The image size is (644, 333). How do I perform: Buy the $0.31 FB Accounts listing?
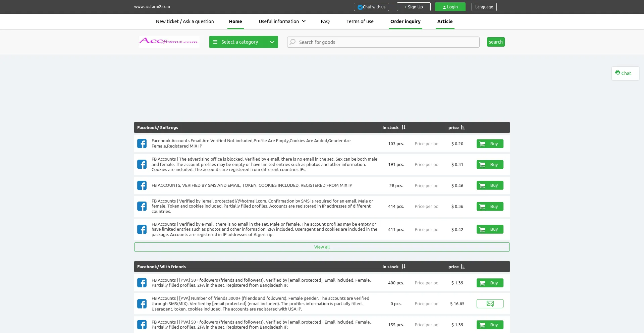(x=490, y=165)
